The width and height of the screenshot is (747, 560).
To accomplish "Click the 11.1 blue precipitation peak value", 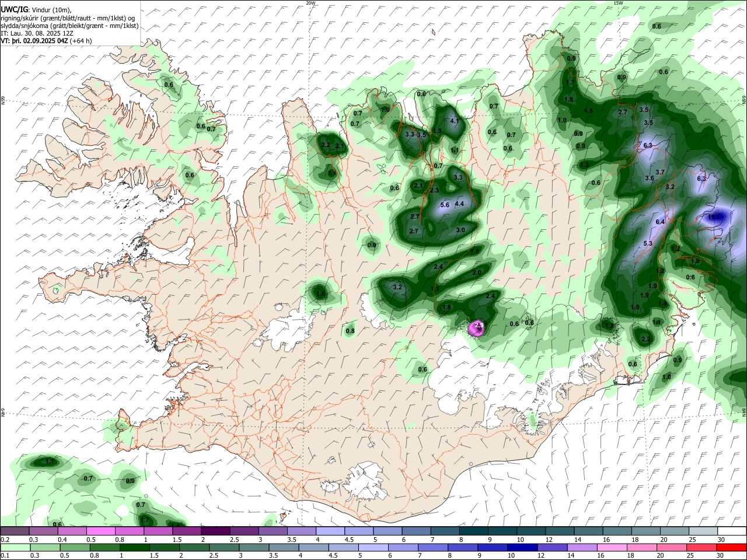I will (x=715, y=217).
